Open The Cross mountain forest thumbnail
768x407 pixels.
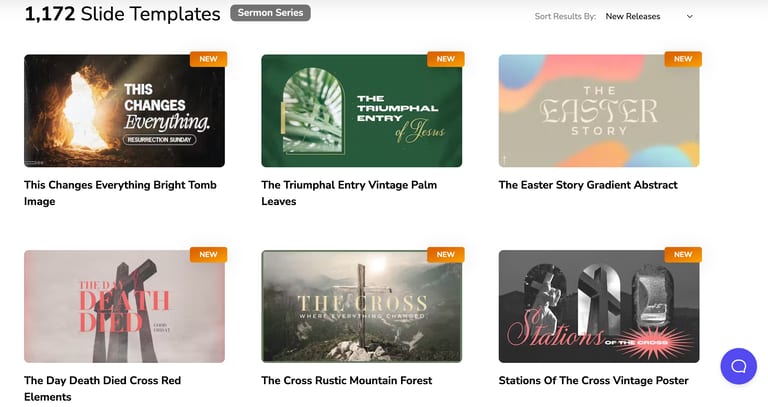(361, 307)
